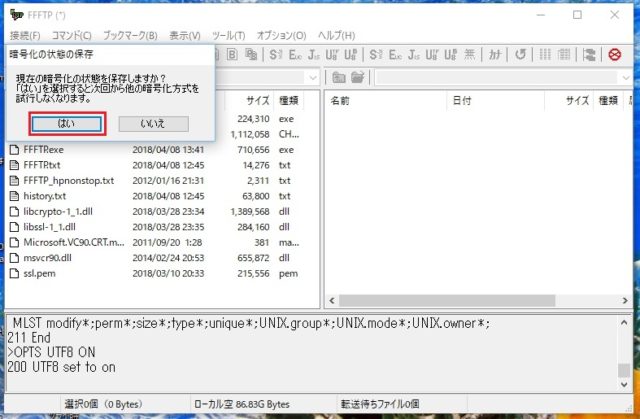Viewport: 640px width, 419px height.
Task: Sort remote pane by 日付 column header
Action: pos(461,101)
